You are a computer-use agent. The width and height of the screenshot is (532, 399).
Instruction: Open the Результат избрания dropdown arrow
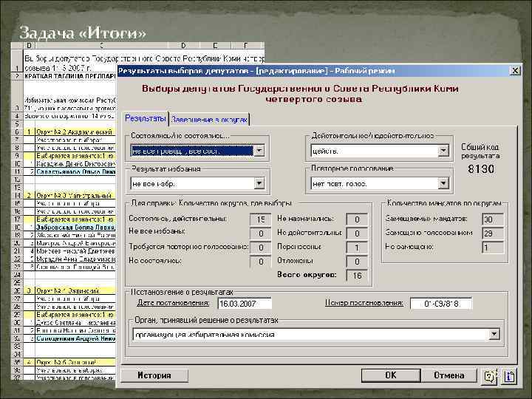point(259,183)
